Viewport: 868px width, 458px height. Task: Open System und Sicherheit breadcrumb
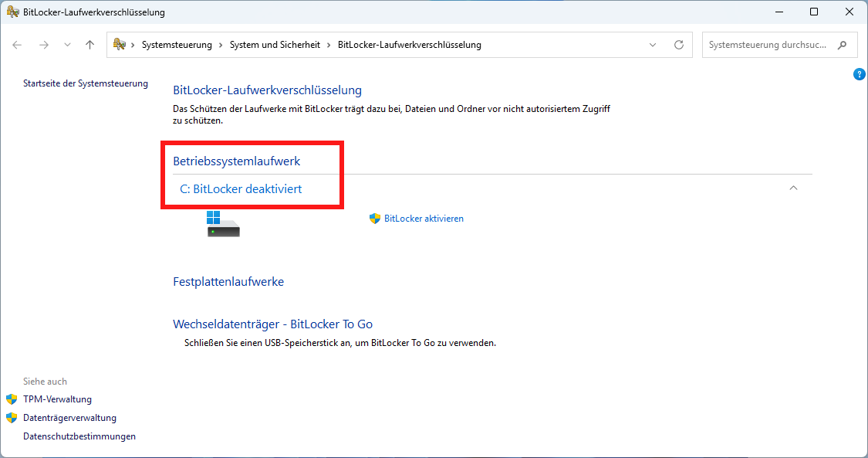point(275,45)
